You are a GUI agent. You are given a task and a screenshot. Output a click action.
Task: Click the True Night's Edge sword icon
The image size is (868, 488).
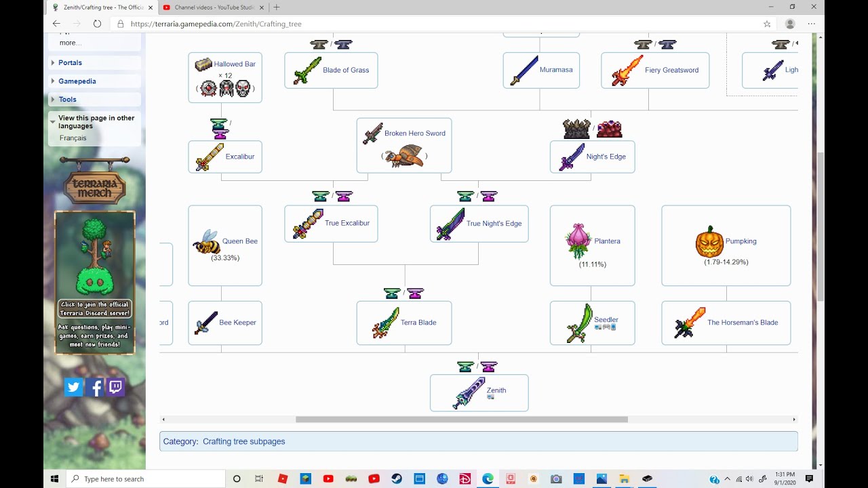450,224
